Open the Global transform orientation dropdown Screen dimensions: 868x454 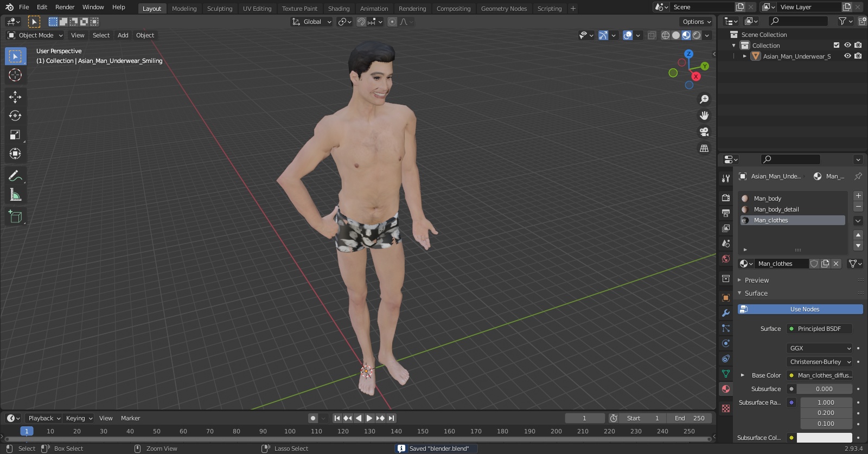click(312, 22)
